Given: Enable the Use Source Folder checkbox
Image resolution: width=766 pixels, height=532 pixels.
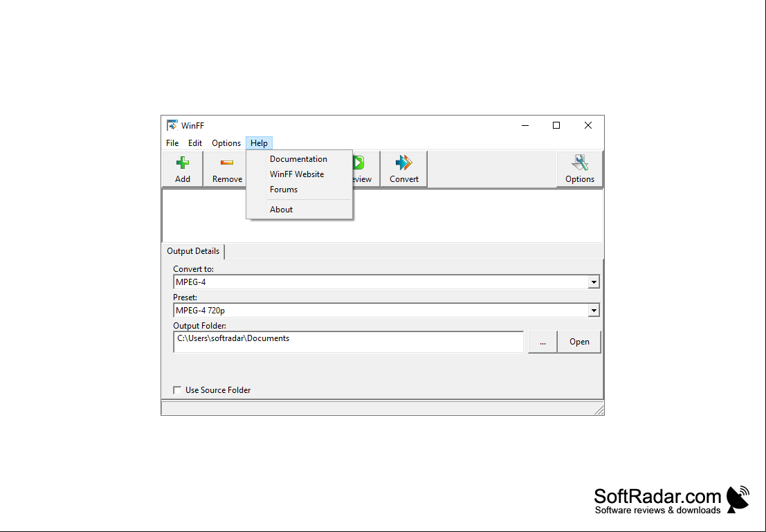Looking at the screenshot, I should [177, 390].
